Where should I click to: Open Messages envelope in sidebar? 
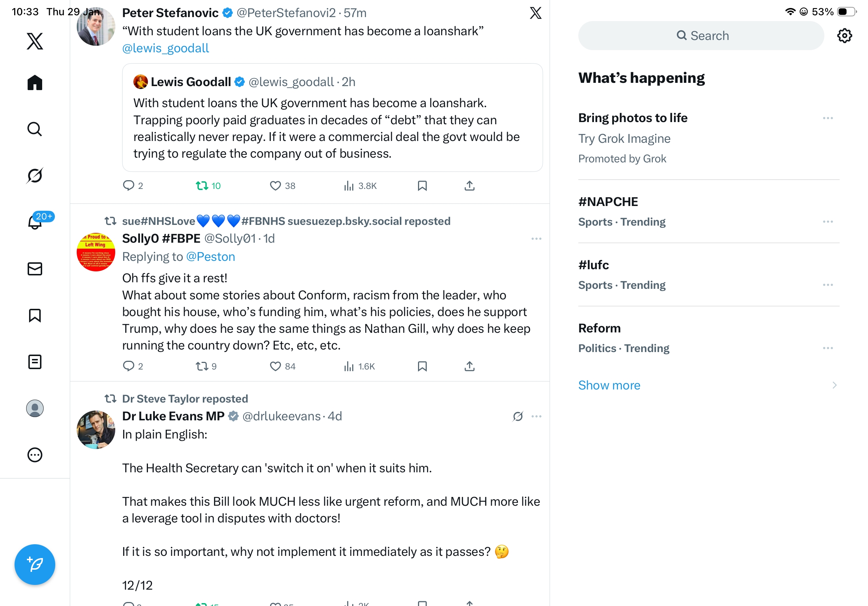(x=35, y=268)
